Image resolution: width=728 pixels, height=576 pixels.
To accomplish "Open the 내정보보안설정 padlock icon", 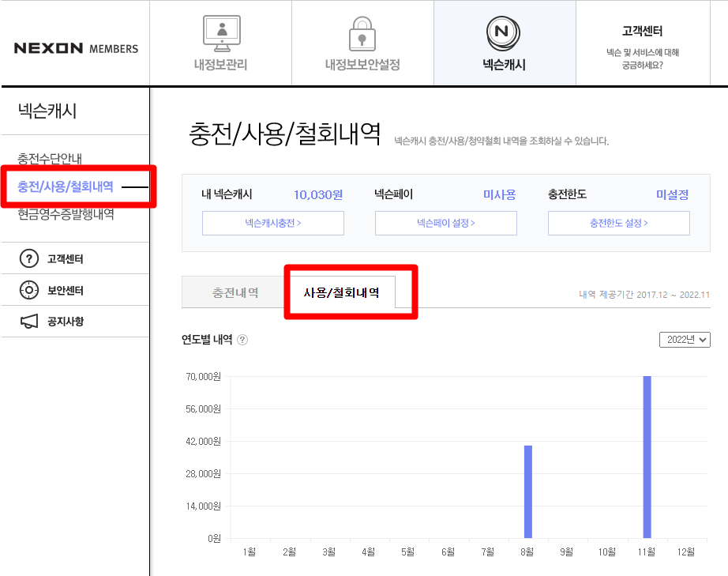I will pyautogui.click(x=362, y=33).
